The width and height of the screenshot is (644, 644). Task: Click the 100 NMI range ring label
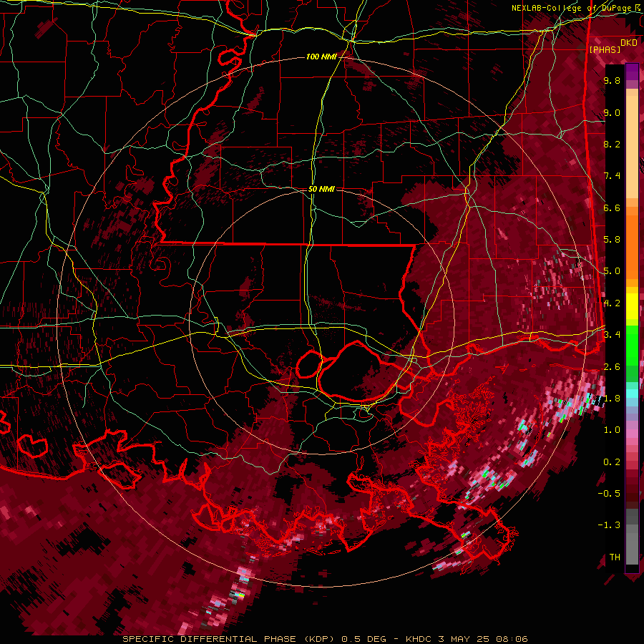[321, 57]
